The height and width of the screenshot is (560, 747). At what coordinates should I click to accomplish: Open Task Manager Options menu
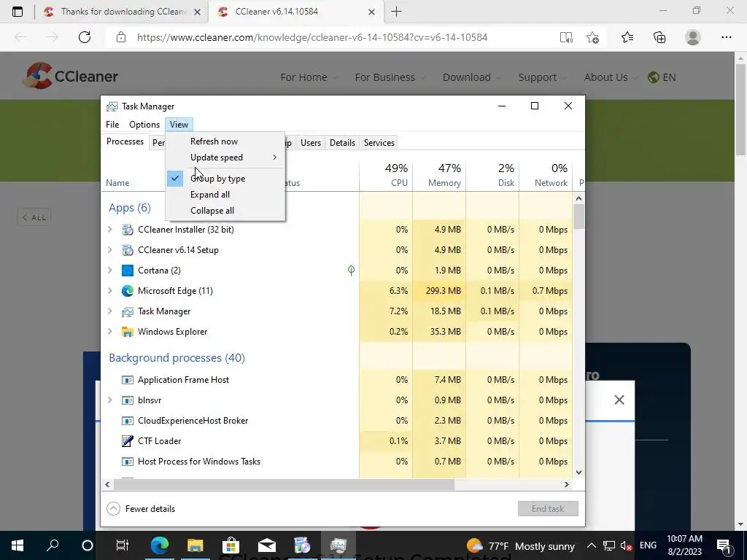144,125
